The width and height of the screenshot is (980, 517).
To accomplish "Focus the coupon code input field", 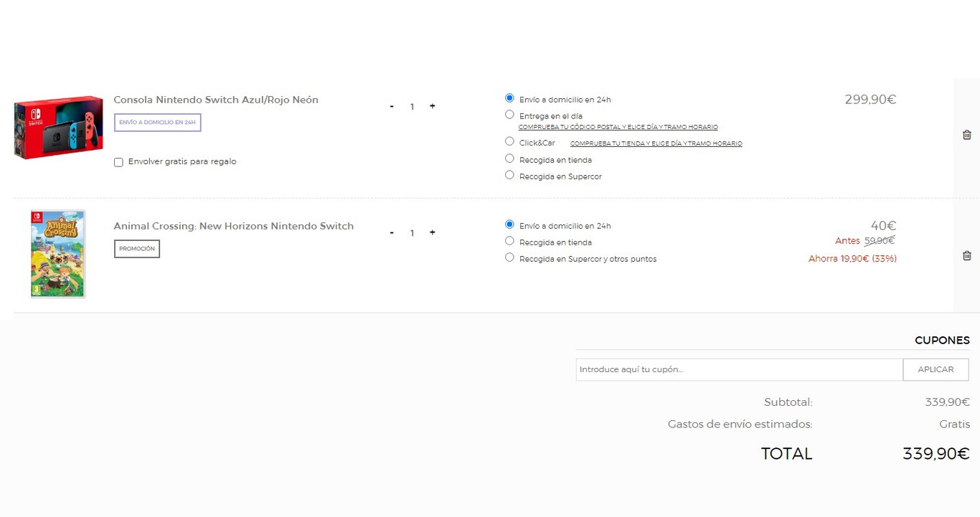I will (x=739, y=369).
